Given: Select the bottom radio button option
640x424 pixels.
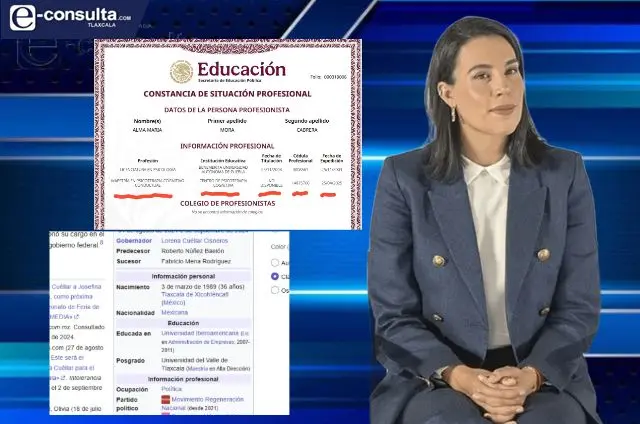Looking at the screenshot, I should click(x=275, y=291).
